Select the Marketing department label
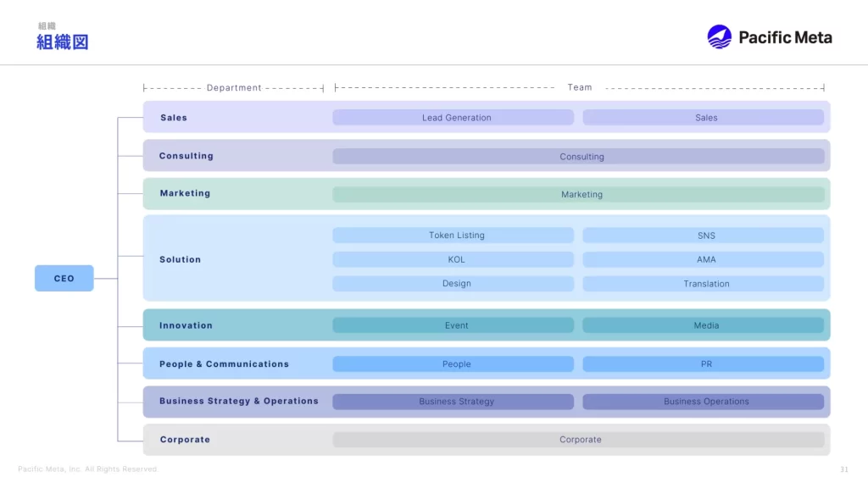This screenshot has width=868, height=488. coord(185,193)
